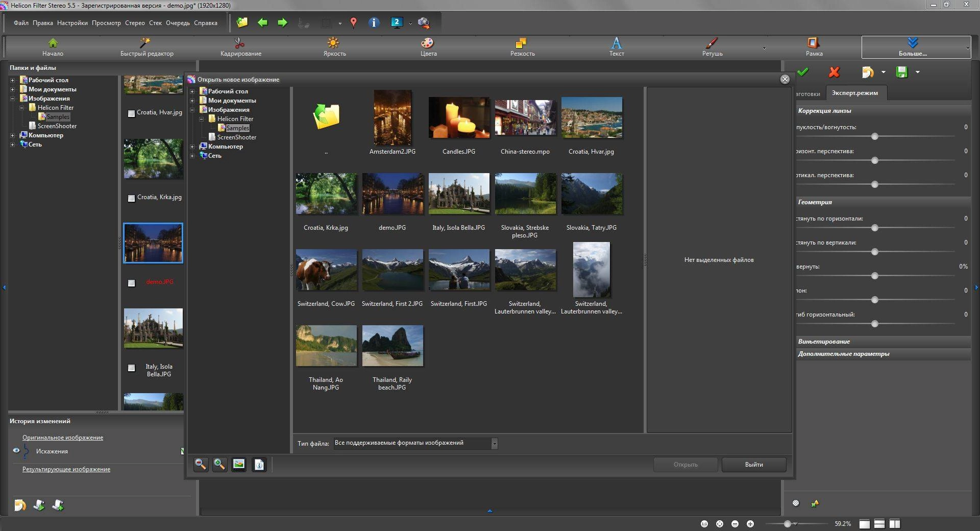Open the Начало home tool
The width and height of the screenshot is (980, 531).
pyautogui.click(x=53, y=47)
